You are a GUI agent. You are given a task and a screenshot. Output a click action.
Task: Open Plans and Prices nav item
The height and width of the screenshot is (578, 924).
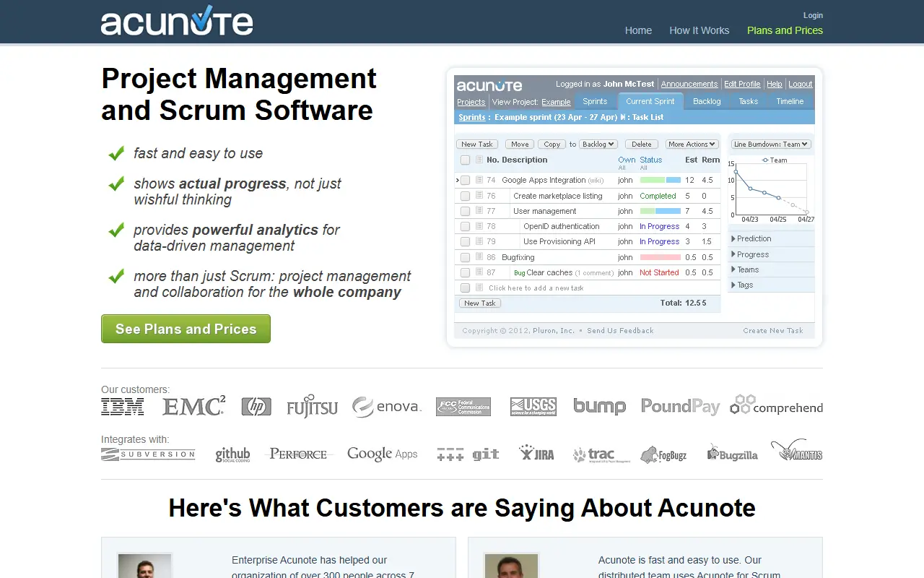pos(785,30)
